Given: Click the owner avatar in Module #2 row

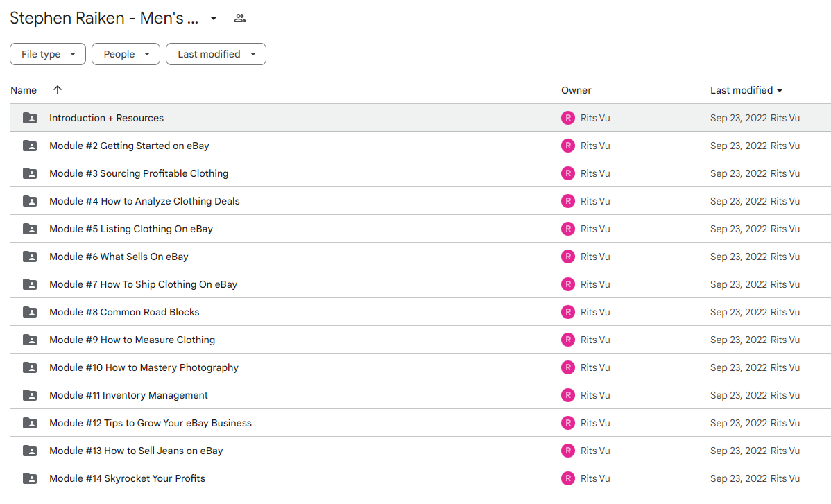Looking at the screenshot, I should (568, 146).
